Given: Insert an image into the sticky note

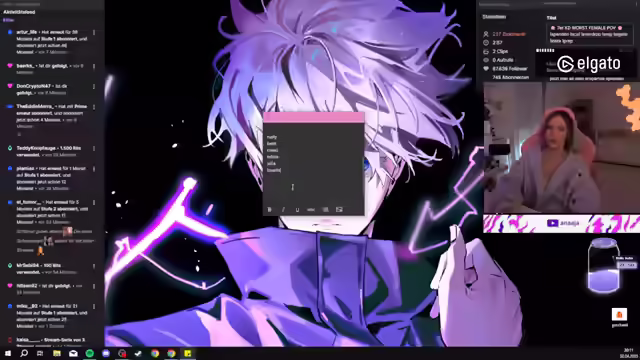Looking at the screenshot, I should tap(339, 209).
